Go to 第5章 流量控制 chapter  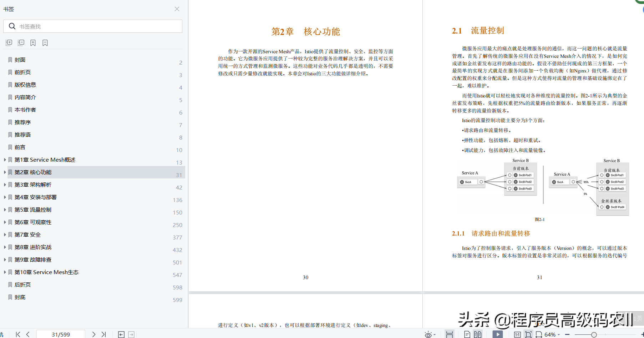[x=33, y=210]
